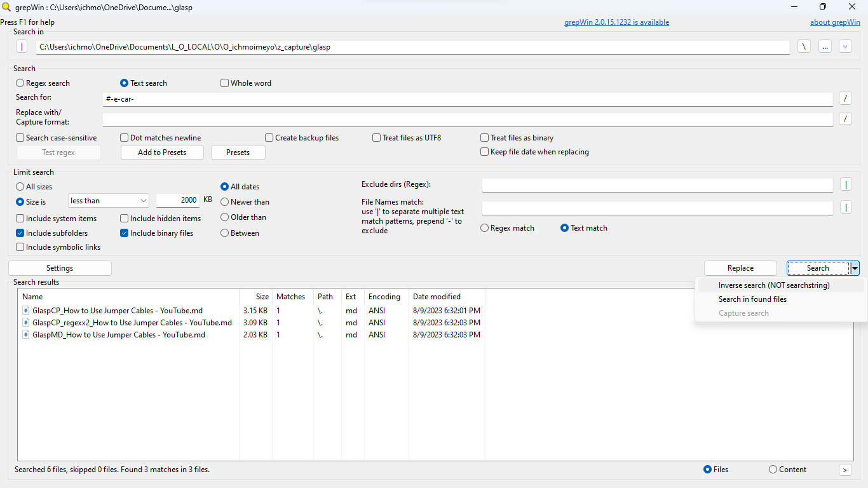Click the Replace button
868x488 pixels.
pos(740,268)
